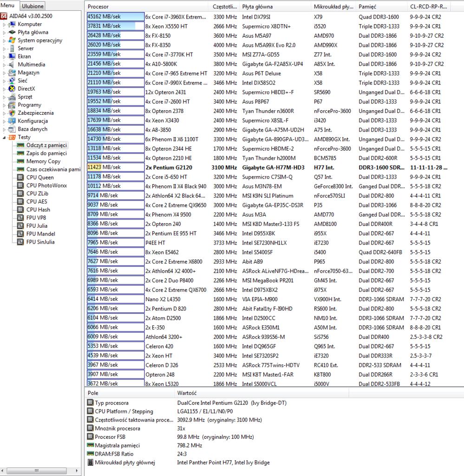Click the FPU Julia icon
Image resolution: width=464 pixels, height=476 pixels.
coord(20,226)
